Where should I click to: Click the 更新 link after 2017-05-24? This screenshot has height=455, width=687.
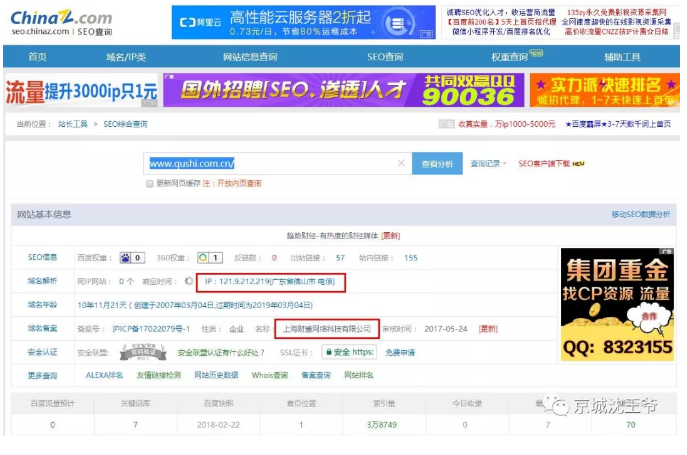click(488, 329)
